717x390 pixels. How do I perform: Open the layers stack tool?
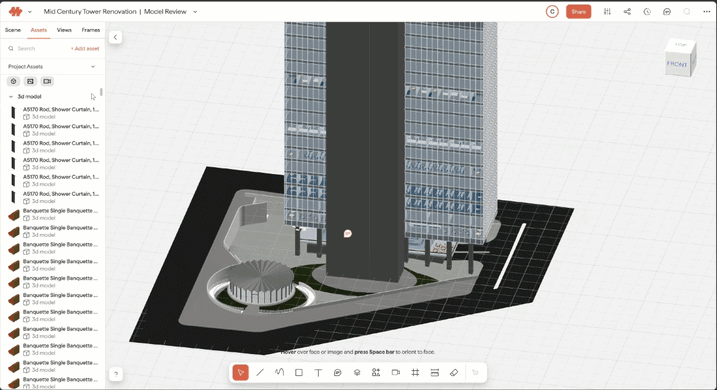(x=357, y=373)
